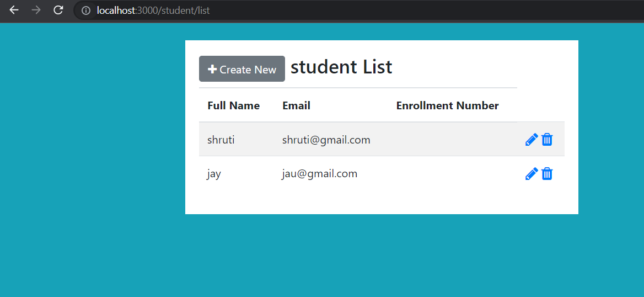Click the browser forward arrow
The image size is (644, 297).
36,10
